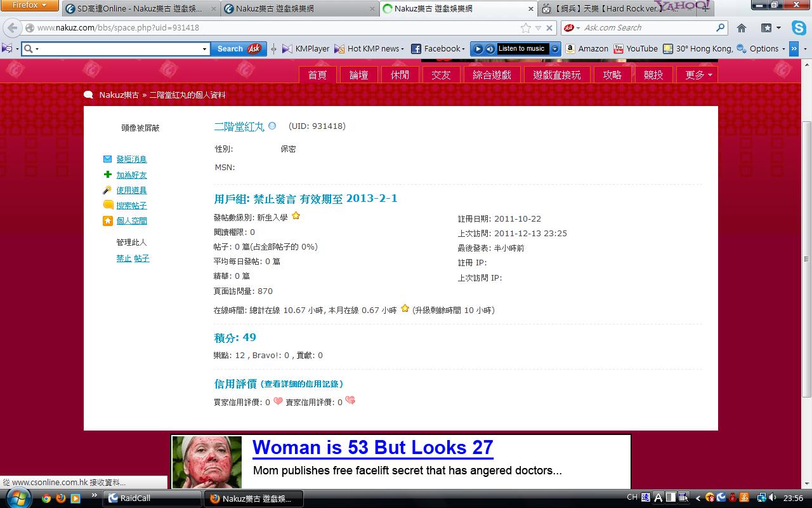
Task: Click the 加為好友 link
Action: pos(131,175)
